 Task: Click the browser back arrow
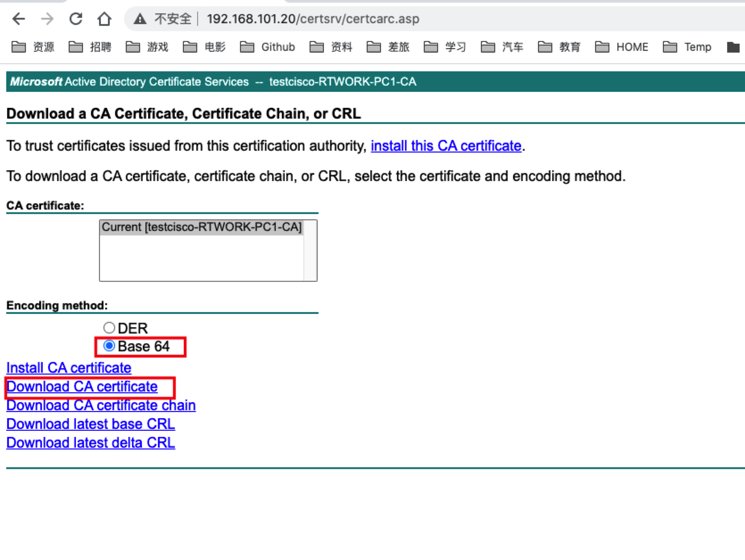point(19,19)
